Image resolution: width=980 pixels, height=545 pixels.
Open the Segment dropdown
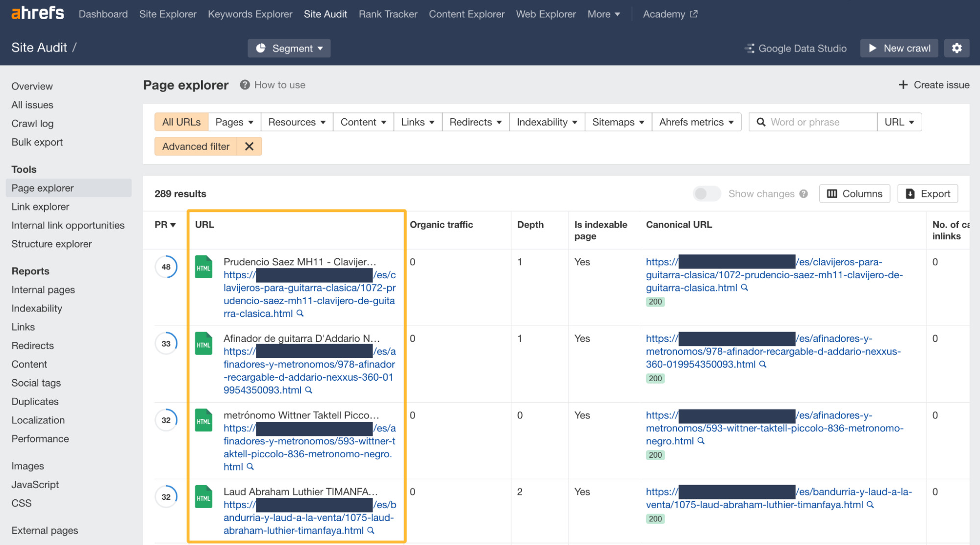289,48
